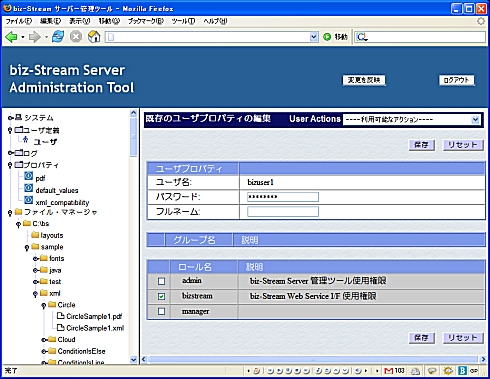Click the xml_compatibility property icon
This screenshot has width=490, height=379.
[29, 200]
